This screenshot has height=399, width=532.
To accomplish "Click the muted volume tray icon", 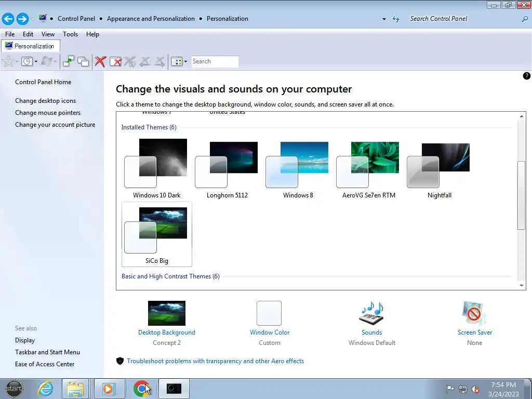I will [x=475, y=389].
